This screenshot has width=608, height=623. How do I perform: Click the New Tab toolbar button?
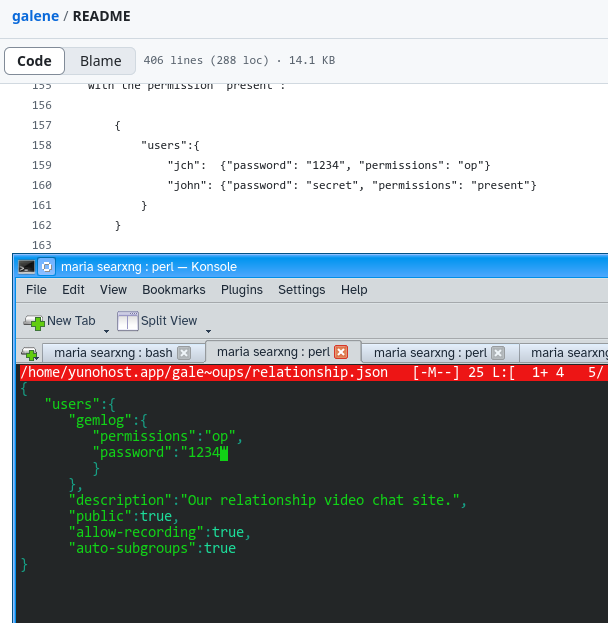(60, 321)
